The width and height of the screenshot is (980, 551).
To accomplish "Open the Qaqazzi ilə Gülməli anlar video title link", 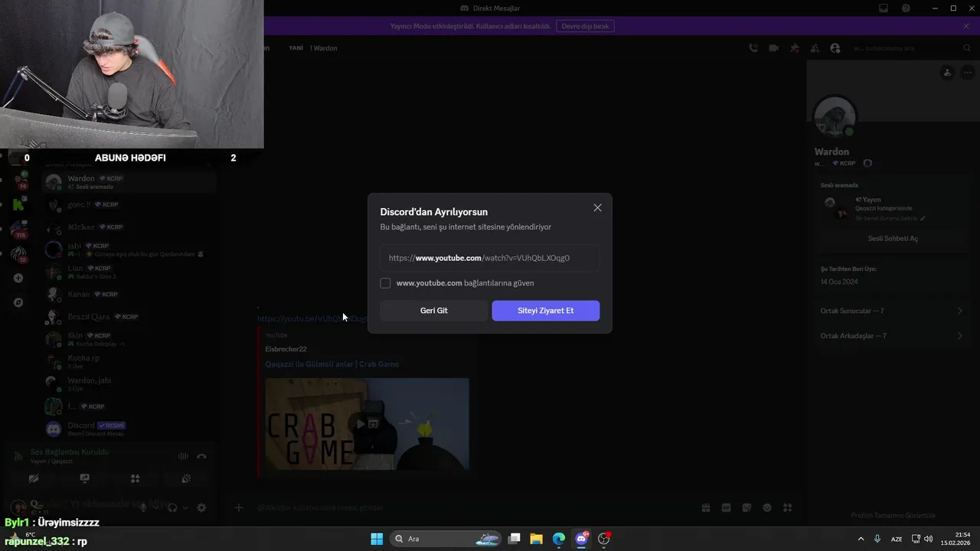I will (x=332, y=364).
